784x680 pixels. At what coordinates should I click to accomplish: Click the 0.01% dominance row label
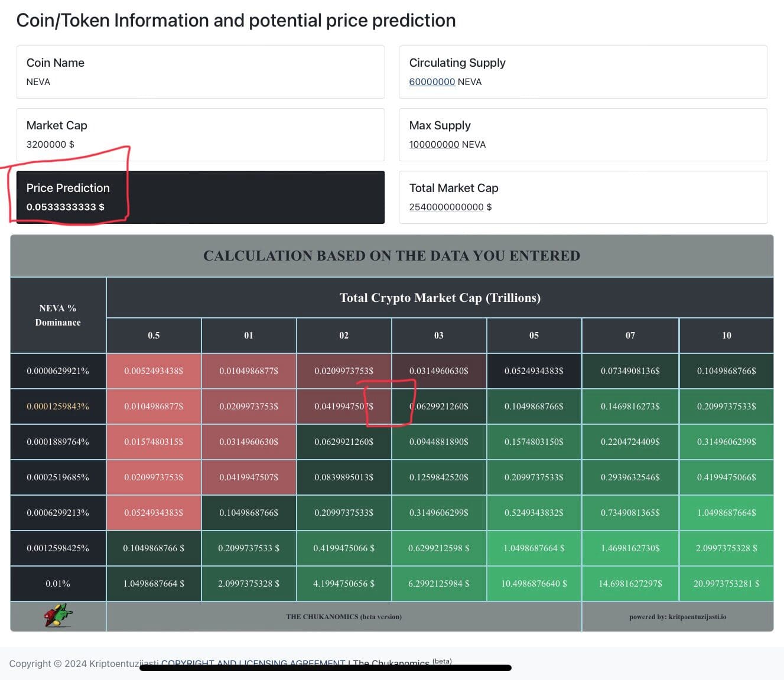58,584
